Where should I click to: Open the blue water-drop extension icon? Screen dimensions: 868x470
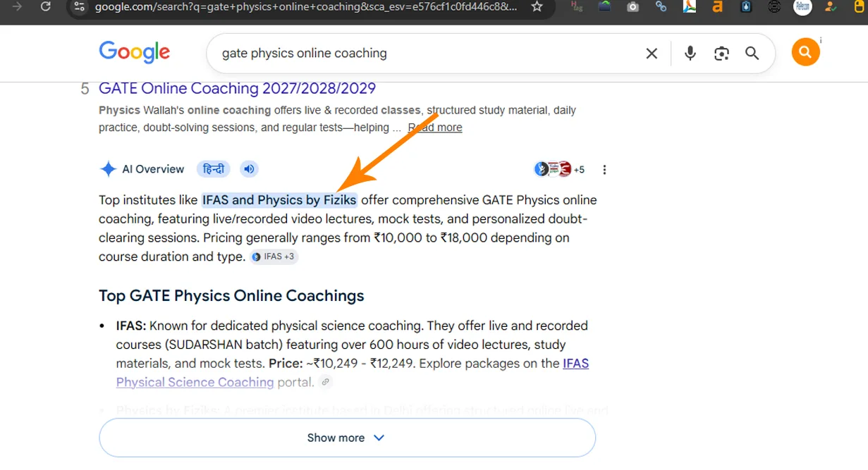click(746, 6)
